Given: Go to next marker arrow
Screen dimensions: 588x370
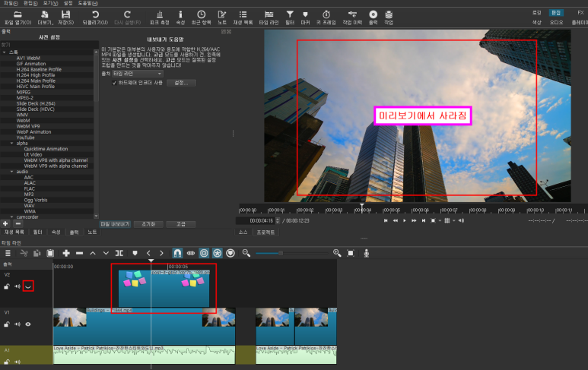Looking at the screenshot, I should pyautogui.click(x=161, y=253).
